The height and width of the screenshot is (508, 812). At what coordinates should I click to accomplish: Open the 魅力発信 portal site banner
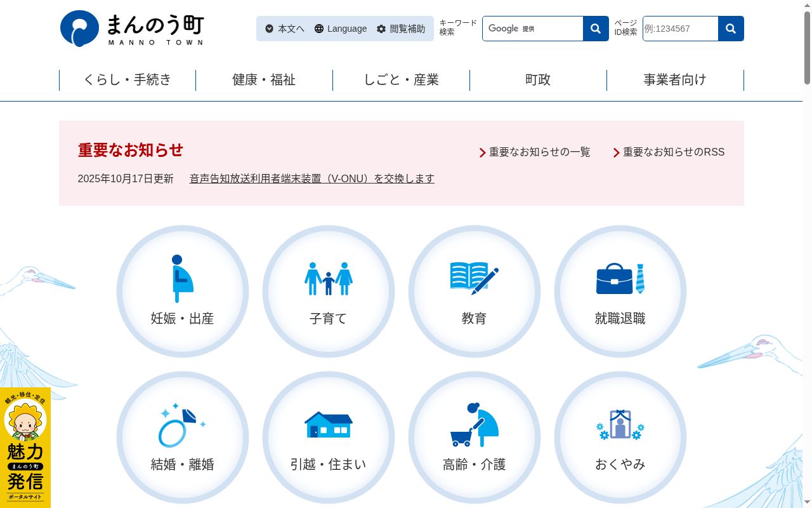pos(25,448)
